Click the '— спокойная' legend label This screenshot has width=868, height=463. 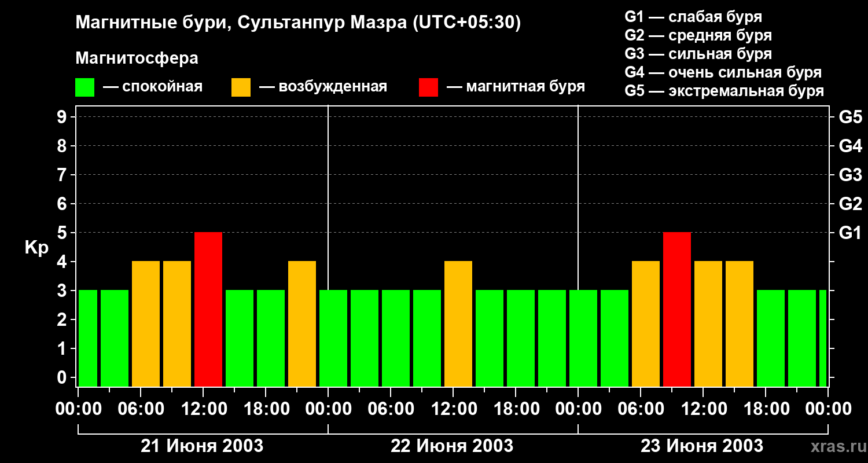[x=153, y=87]
